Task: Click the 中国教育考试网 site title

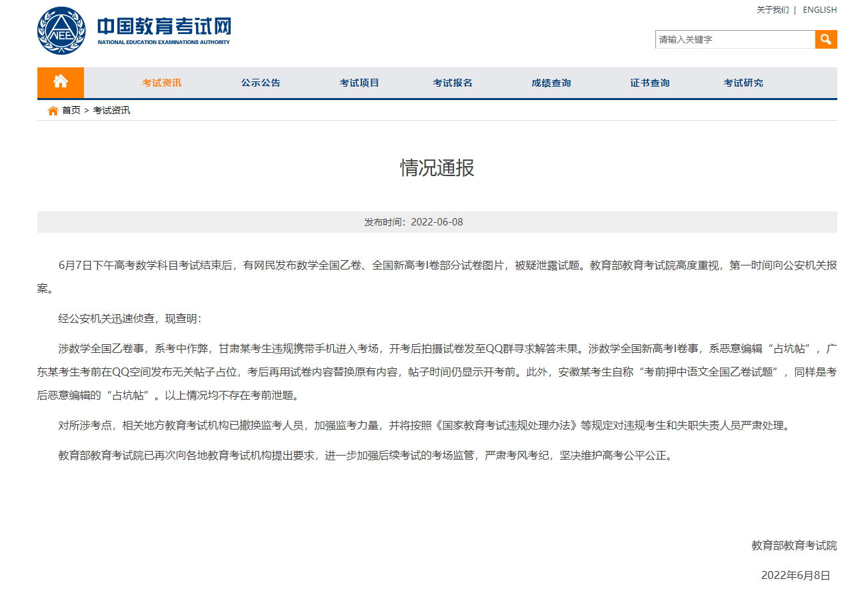Action: [x=164, y=26]
